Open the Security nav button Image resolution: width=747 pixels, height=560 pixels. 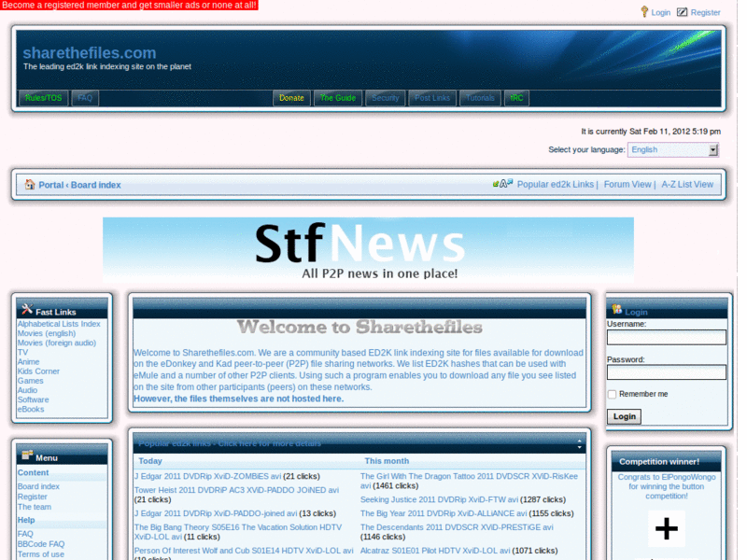[x=385, y=98]
